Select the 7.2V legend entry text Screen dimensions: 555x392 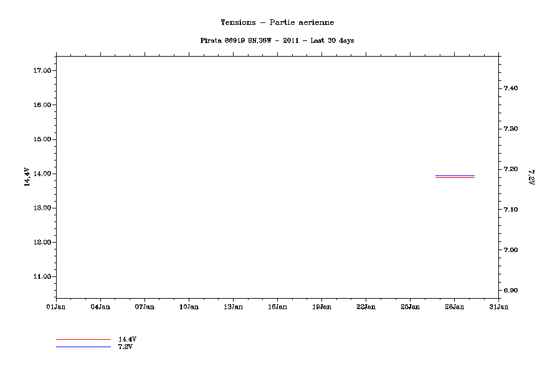pyautogui.click(x=125, y=347)
